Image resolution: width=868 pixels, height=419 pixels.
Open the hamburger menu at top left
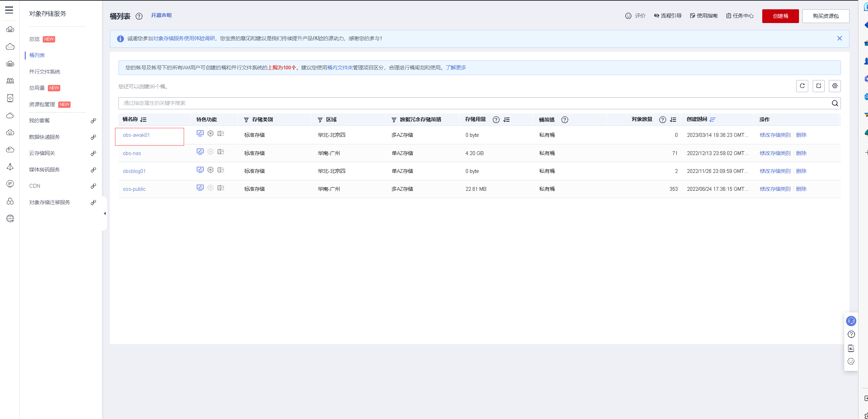pyautogui.click(x=9, y=10)
